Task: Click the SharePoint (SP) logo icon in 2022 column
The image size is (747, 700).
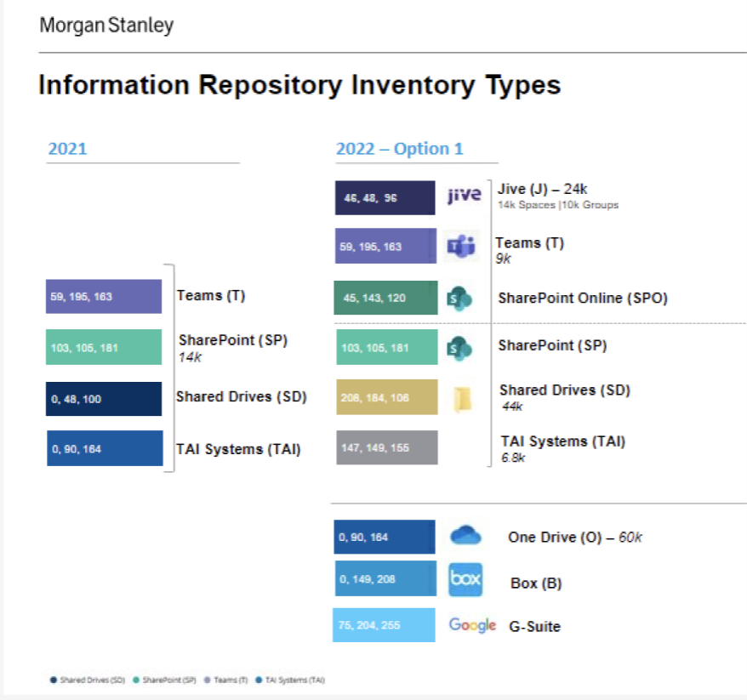Action: point(459,348)
